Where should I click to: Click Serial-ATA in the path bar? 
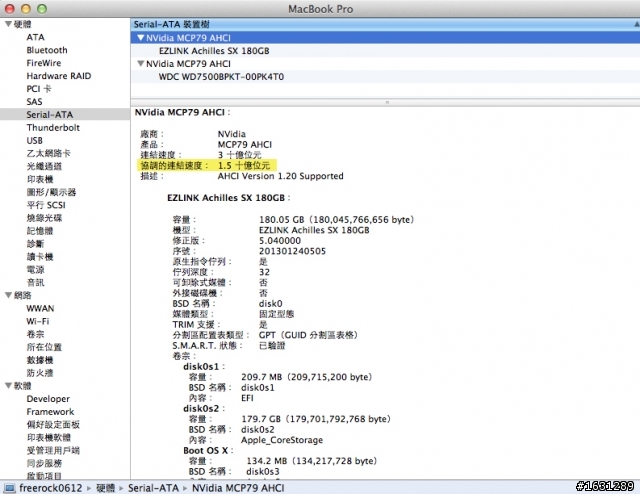point(153,488)
